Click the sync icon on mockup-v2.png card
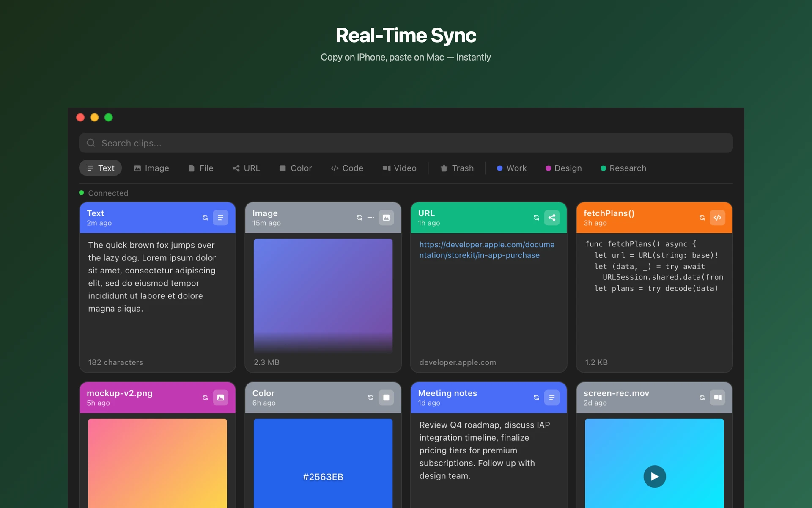The height and width of the screenshot is (508, 812). coord(205,398)
